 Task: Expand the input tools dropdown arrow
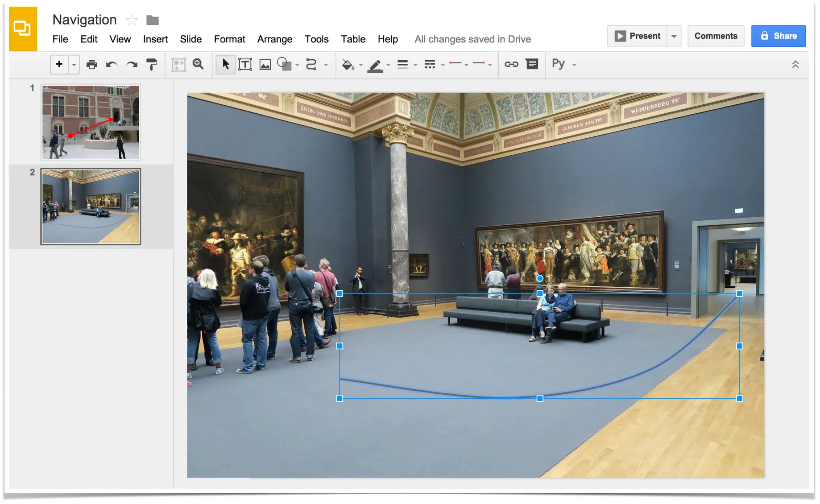coord(574,65)
